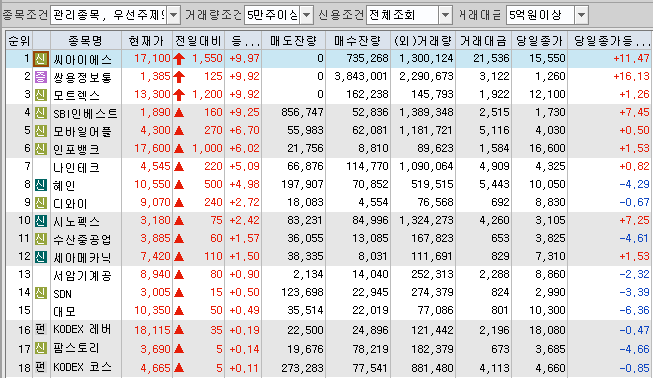653x378 pixels.
Task: Click current price 17,100 of 씨아이에스
Action: click(152, 58)
